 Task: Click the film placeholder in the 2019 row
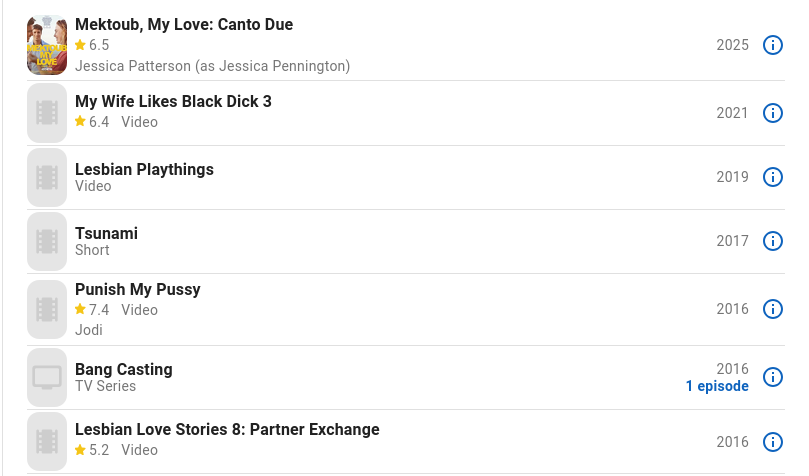(47, 177)
